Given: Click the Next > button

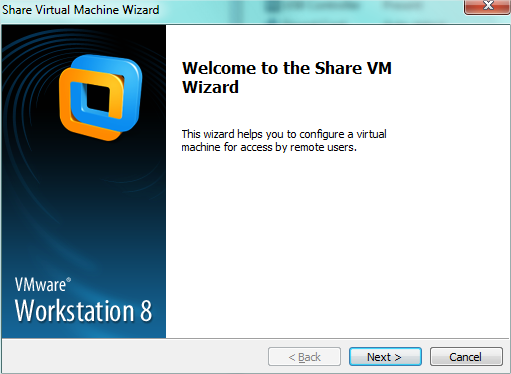Looking at the screenshot, I should [385, 357].
